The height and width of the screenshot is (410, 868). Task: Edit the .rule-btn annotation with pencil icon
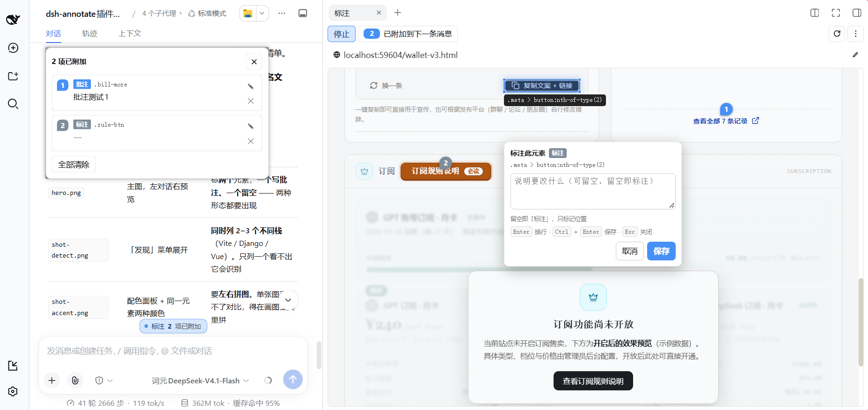point(251,126)
